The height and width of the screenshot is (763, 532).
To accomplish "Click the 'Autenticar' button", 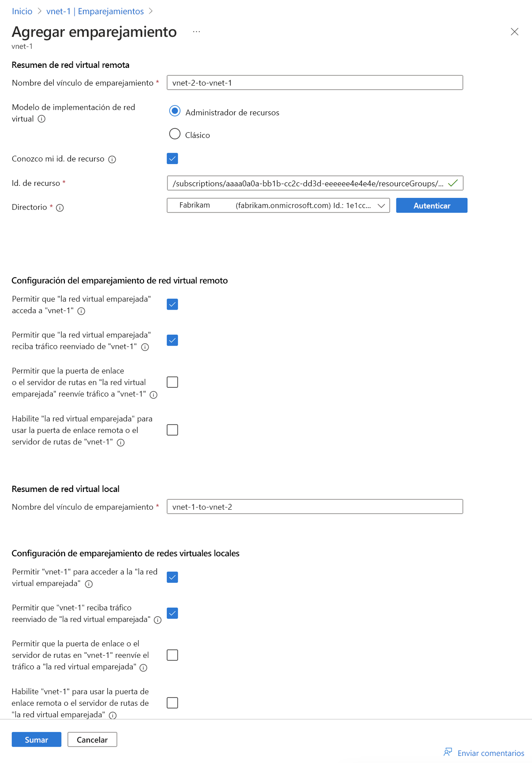I will (x=431, y=205).
